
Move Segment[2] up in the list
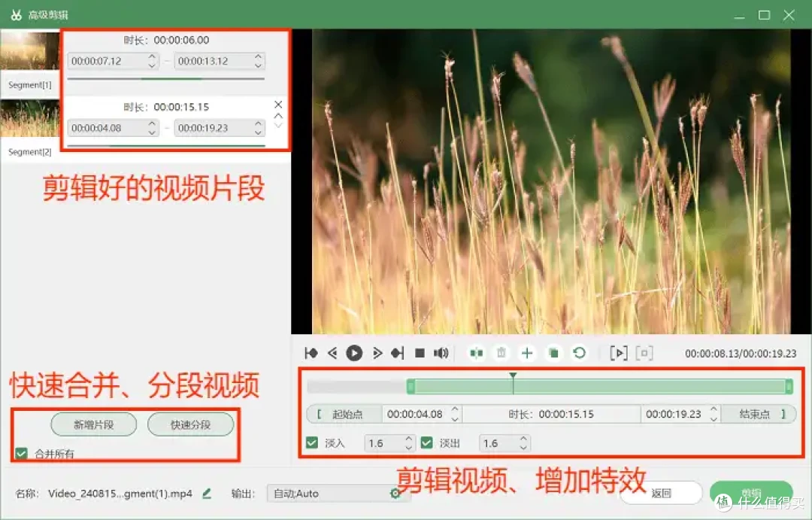278,116
